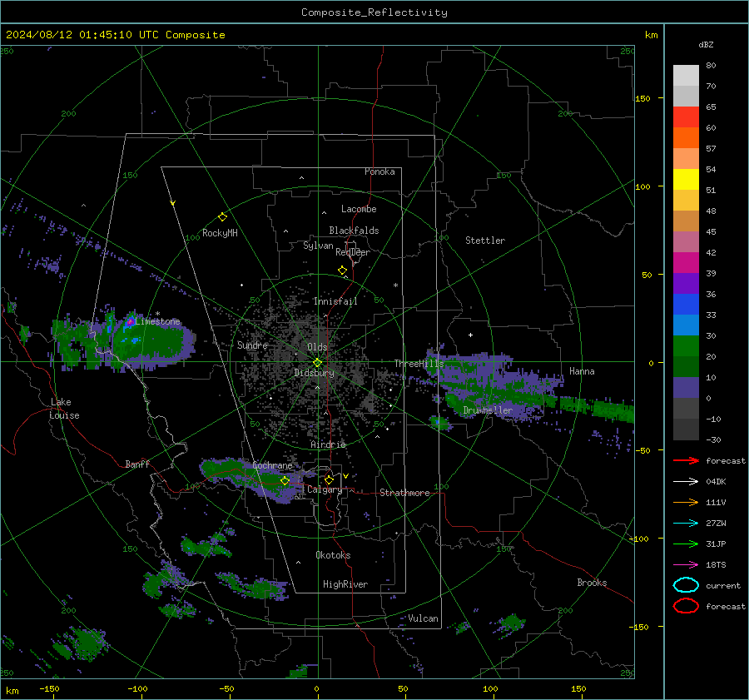
Task: Click the Limestone label
Action: click(x=157, y=321)
